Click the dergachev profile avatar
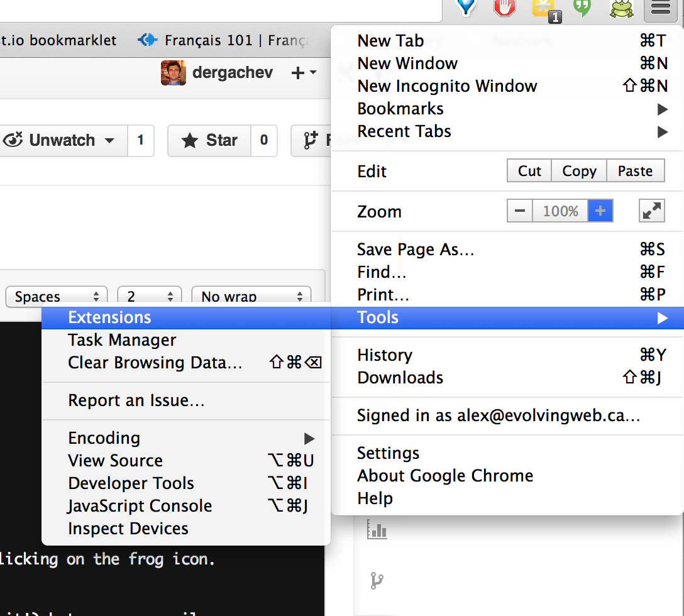 click(173, 73)
